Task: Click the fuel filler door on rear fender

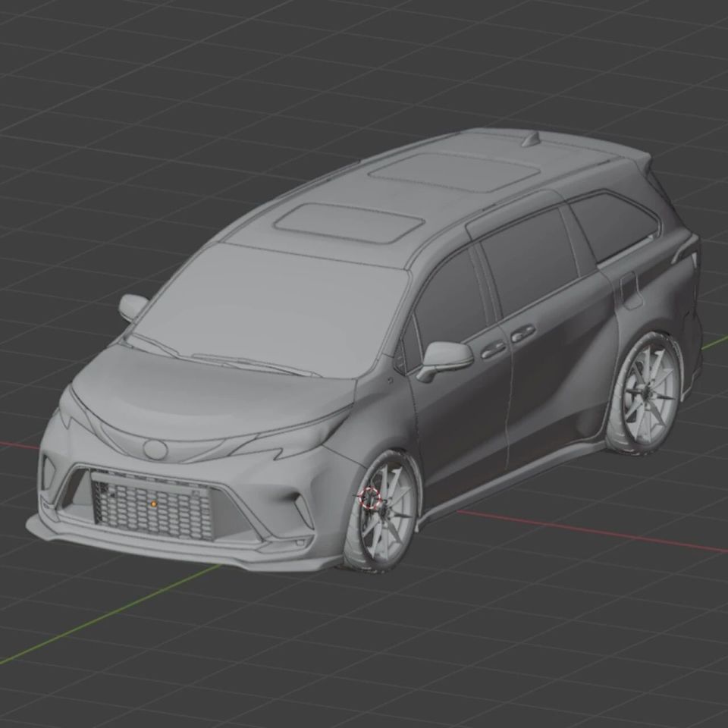Action: tap(629, 291)
